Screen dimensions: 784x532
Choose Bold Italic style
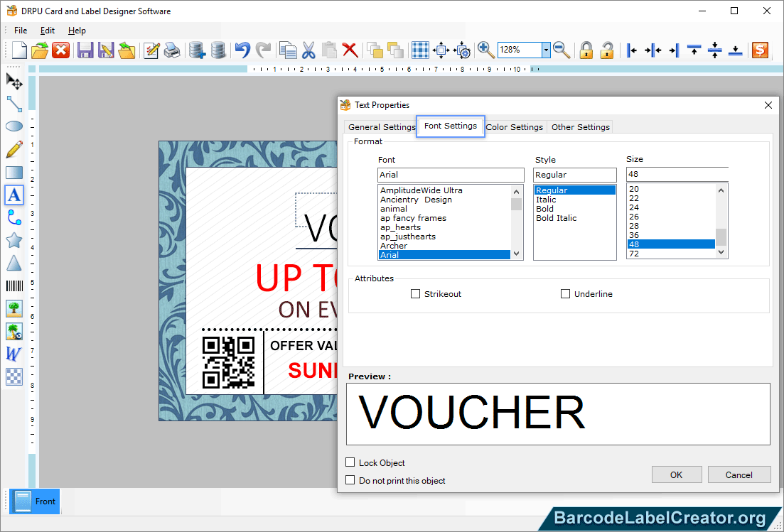click(x=556, y=218)
